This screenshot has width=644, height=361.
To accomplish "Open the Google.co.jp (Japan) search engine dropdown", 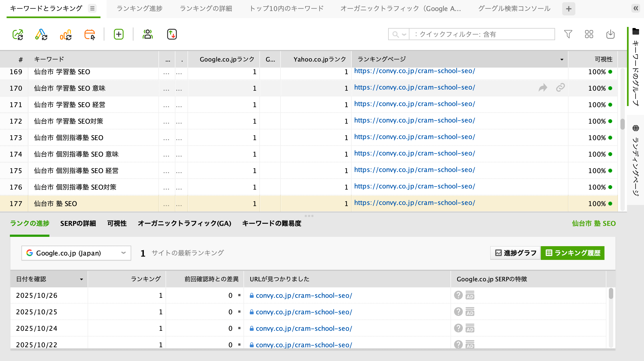I will 76,253.
